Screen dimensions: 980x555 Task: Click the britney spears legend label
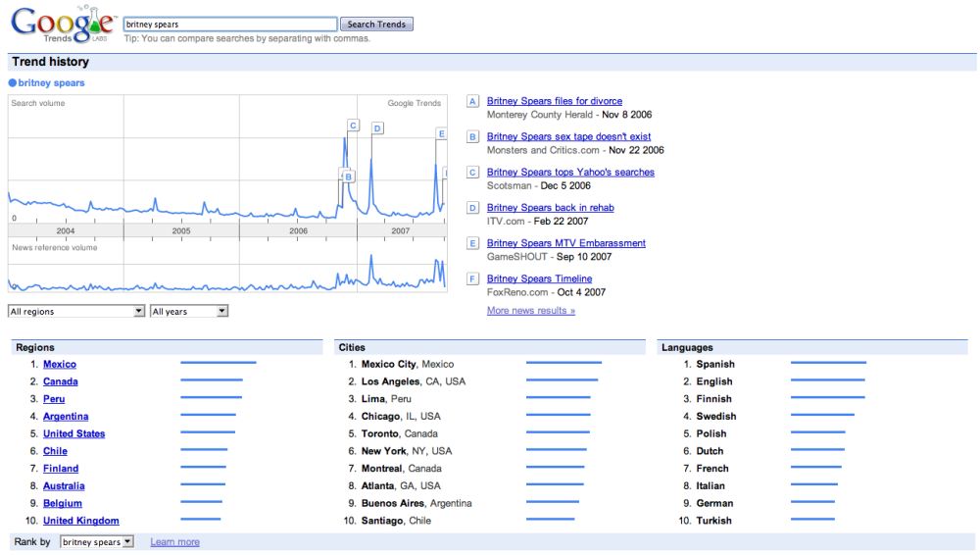point(51,82)
